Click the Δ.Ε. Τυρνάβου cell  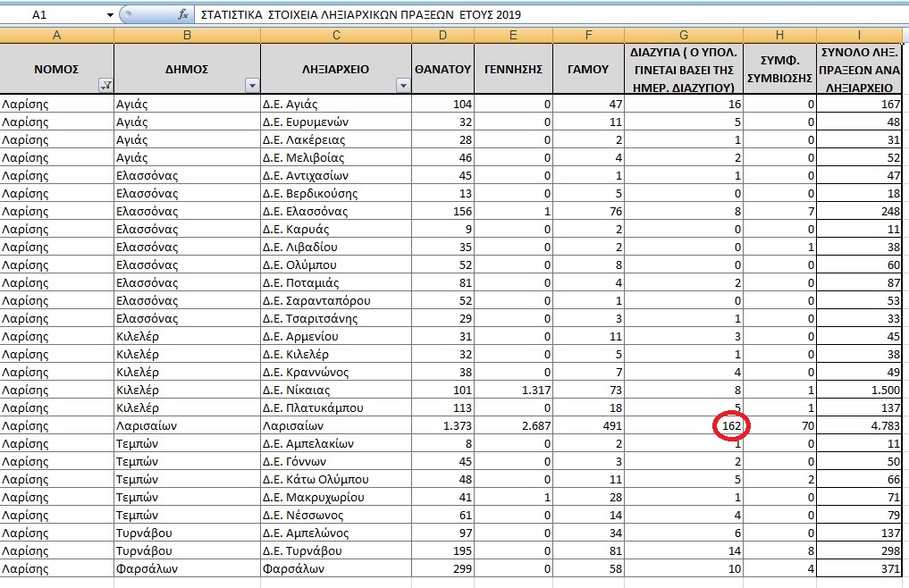(x=336, y=550)
